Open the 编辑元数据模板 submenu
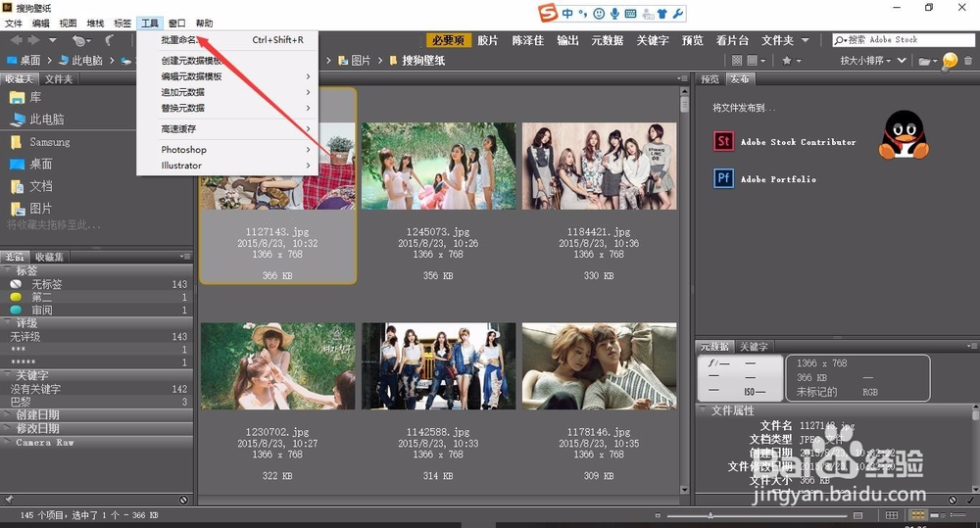The image size is (980, 528). (x=227, y=76)
